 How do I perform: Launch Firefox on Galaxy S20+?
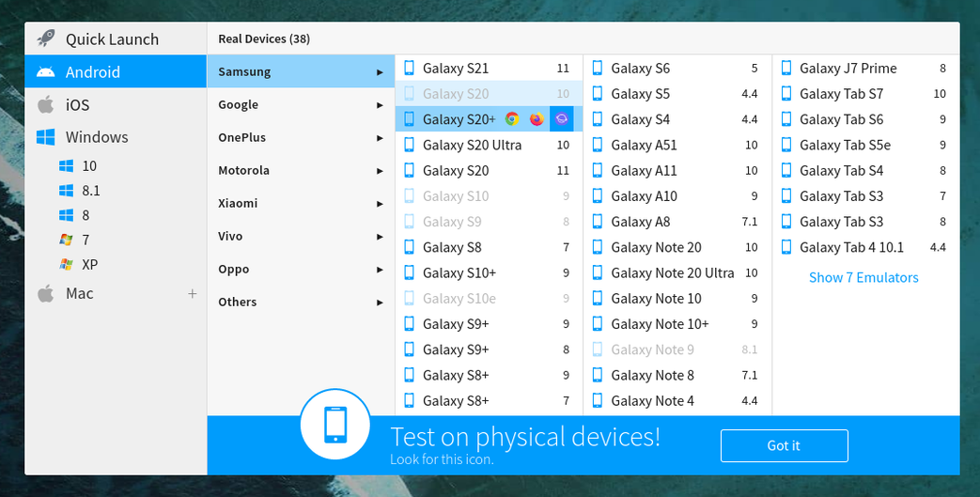(x=537, y=119)
